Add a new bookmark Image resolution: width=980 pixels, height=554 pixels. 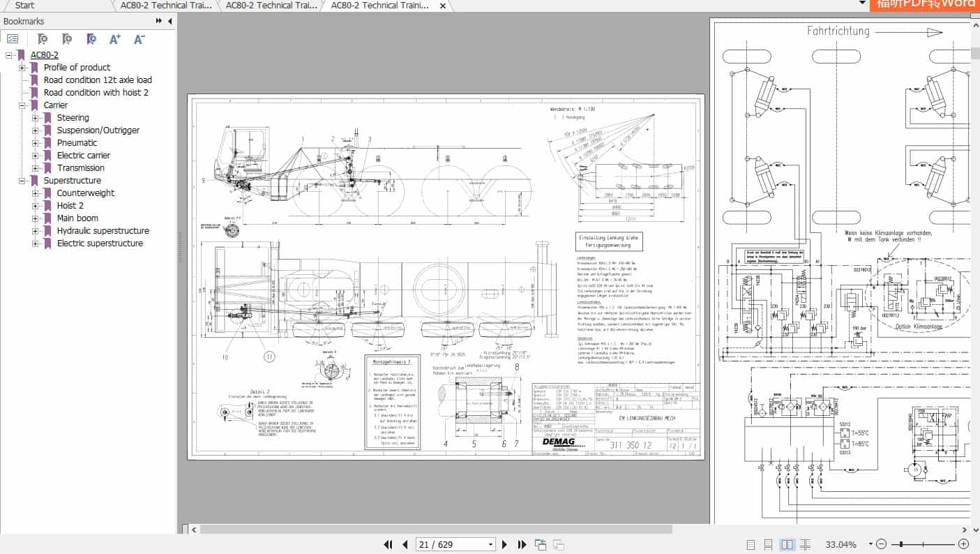[x=66, y=39]
